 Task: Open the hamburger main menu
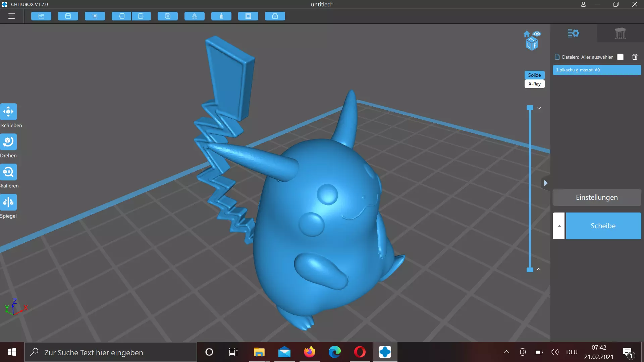12,16
